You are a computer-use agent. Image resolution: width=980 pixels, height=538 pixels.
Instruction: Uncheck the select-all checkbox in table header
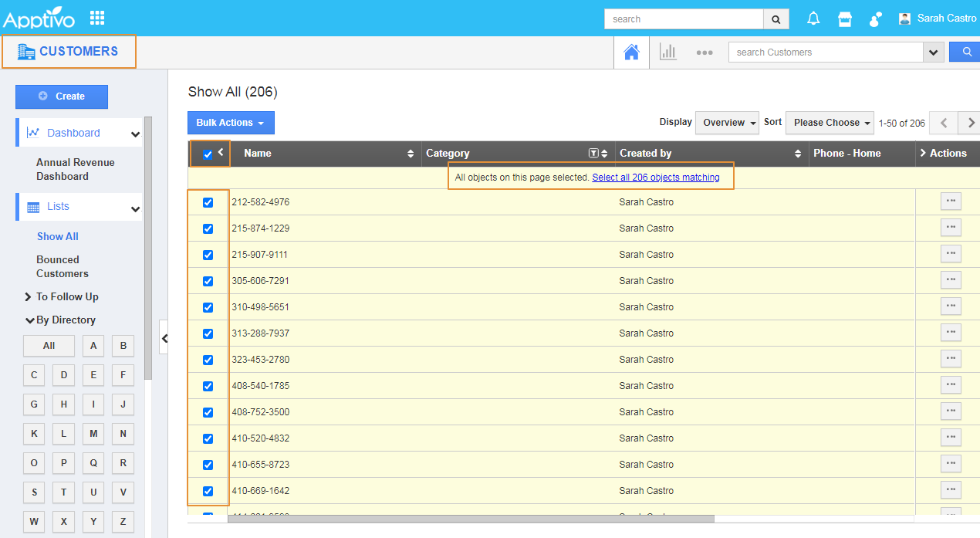(x=208, y=154)
